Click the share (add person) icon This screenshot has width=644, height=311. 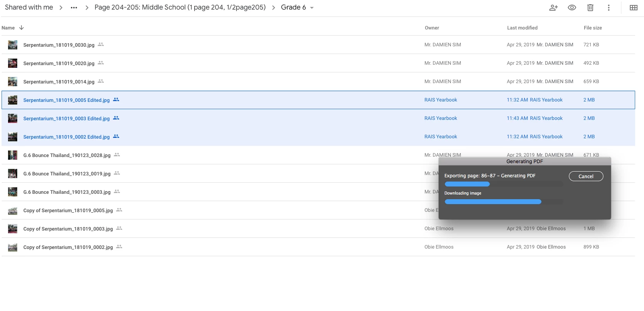coord(553,8)
